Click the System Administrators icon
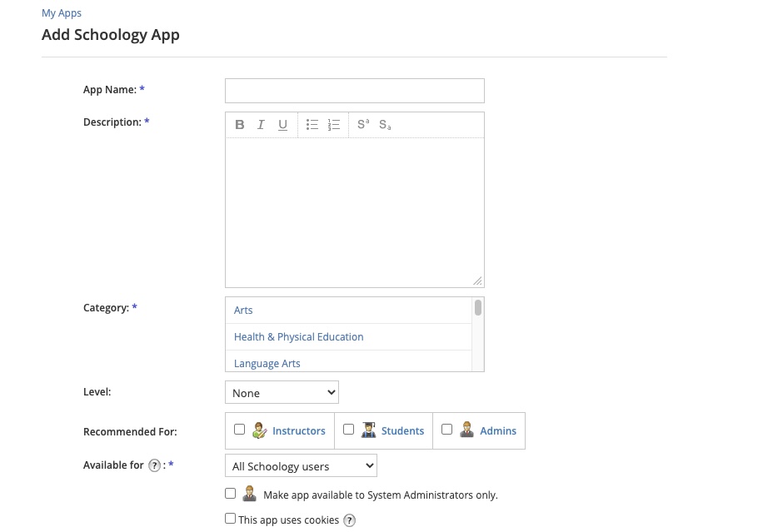Screen dimensions: 778x532 [x=250, y=494]
